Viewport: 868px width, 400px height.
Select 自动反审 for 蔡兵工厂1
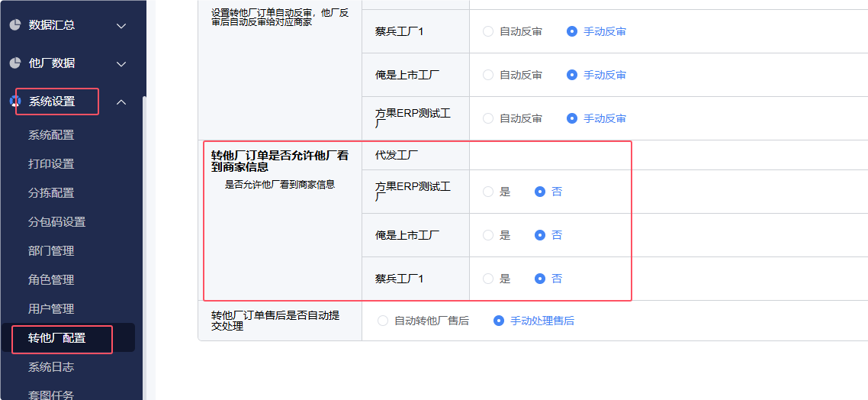[x=487, y=31]
